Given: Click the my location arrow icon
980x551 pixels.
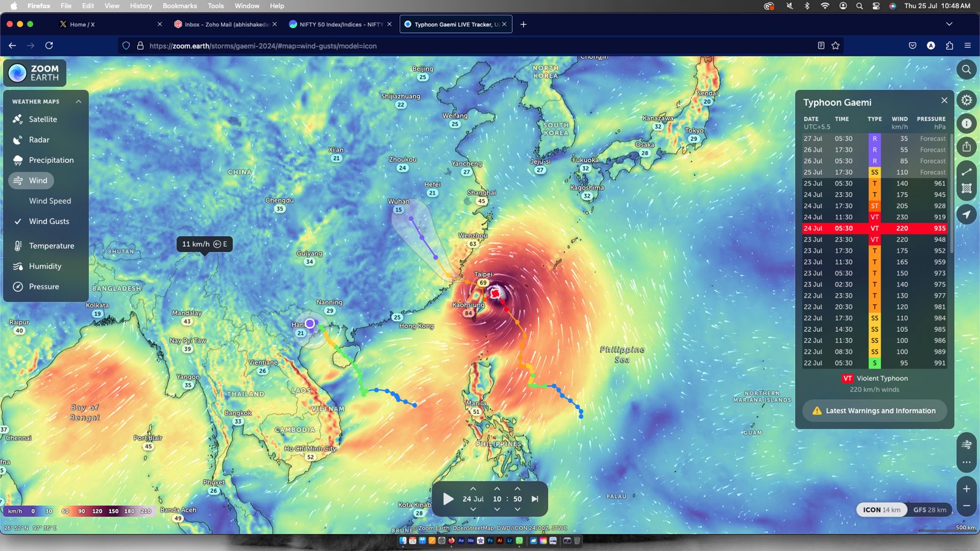Looking at the screenshot, I should tap(966, 214).
